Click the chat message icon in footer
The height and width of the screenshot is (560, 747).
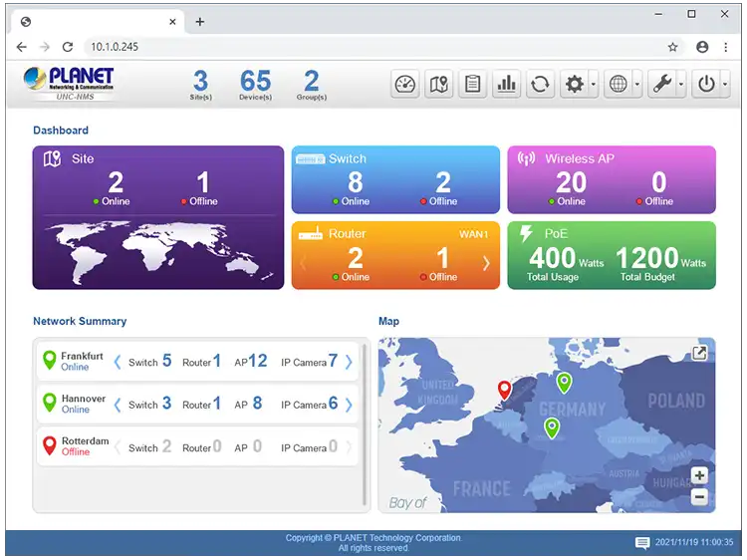pos(642,543)
